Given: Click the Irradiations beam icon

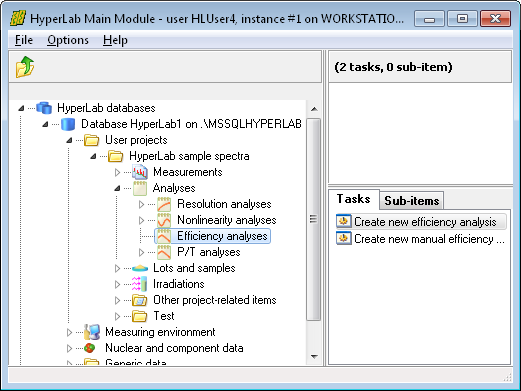Looking at the screenshot, I should pyautogui.click(x=139, y=284).
